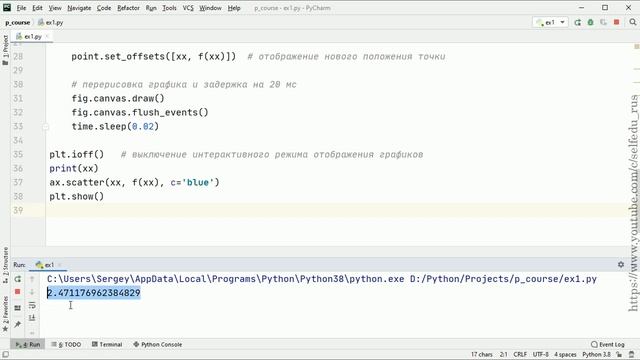Click time.sleep(0.02) line
This screenshot has width=640, height=360.
(x=115, y=127)
